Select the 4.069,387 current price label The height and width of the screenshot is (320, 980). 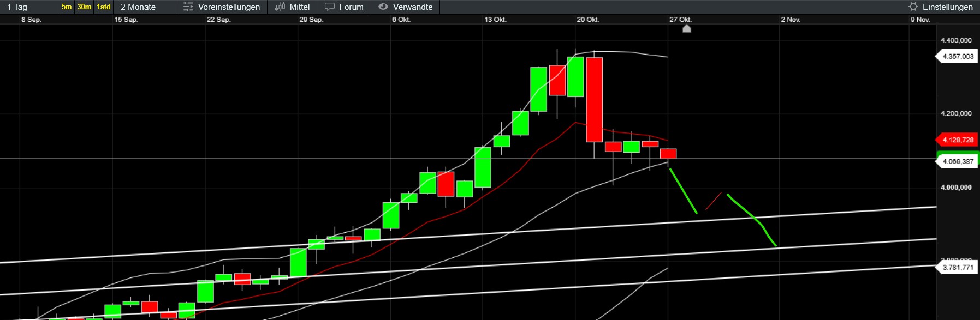956,161
